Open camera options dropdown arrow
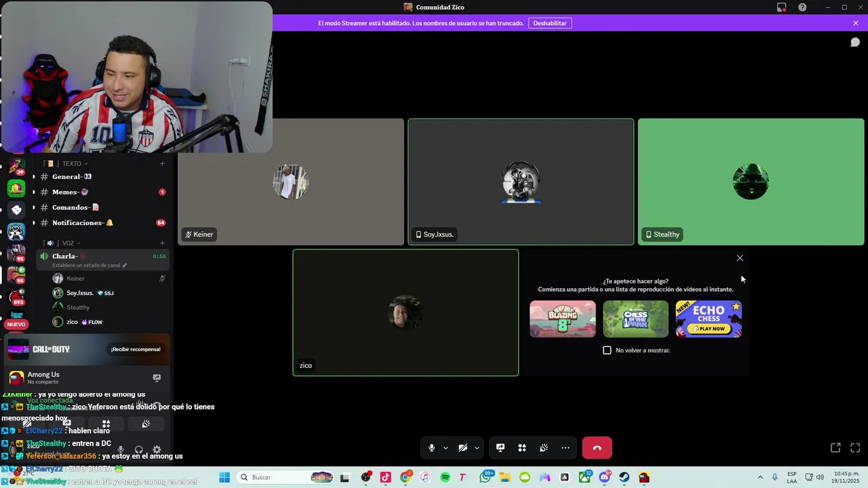Image resolution: width=868 pixels, height=488 pixels. pyautogui.click(x=477, y=448)
